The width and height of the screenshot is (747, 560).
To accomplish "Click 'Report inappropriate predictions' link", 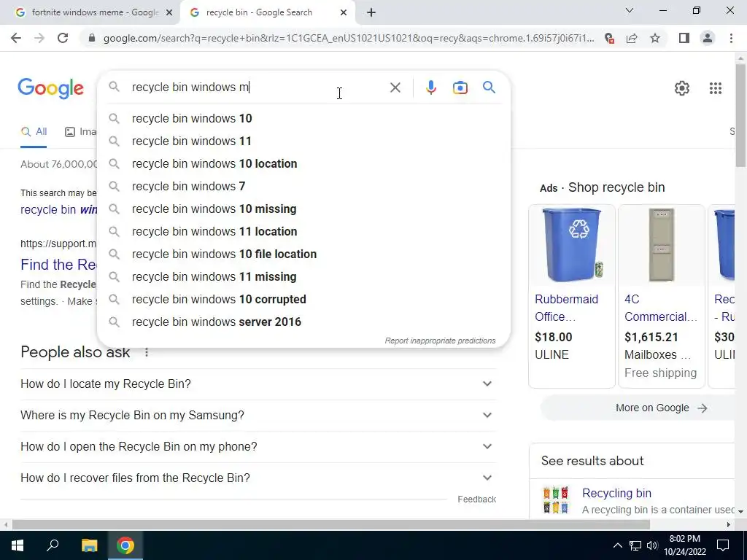I will tap(440, 341).
